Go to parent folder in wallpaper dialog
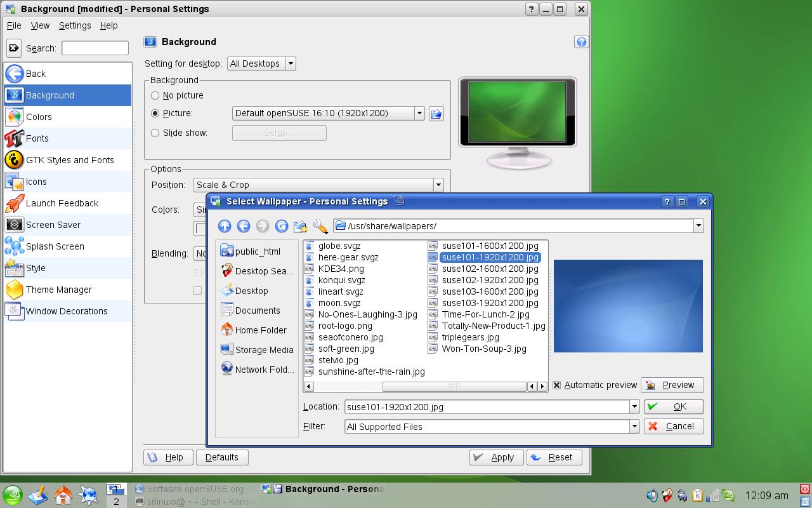This screenshot has height=508, width=812. click(x=225, y=226)
